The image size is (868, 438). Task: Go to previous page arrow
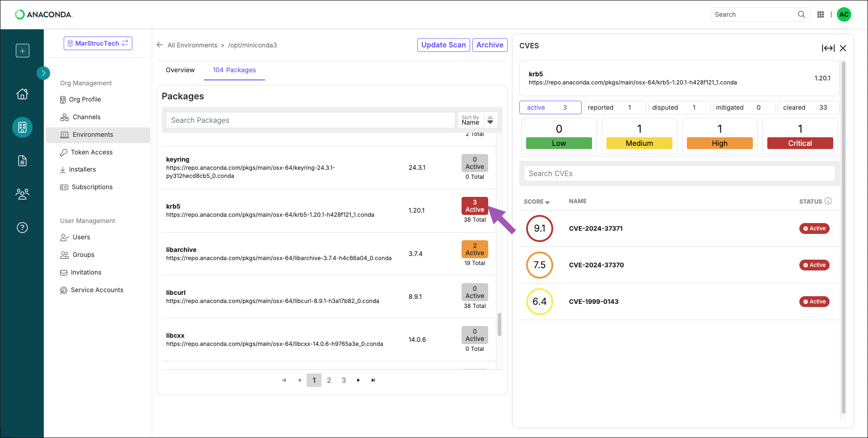(299, 380)
